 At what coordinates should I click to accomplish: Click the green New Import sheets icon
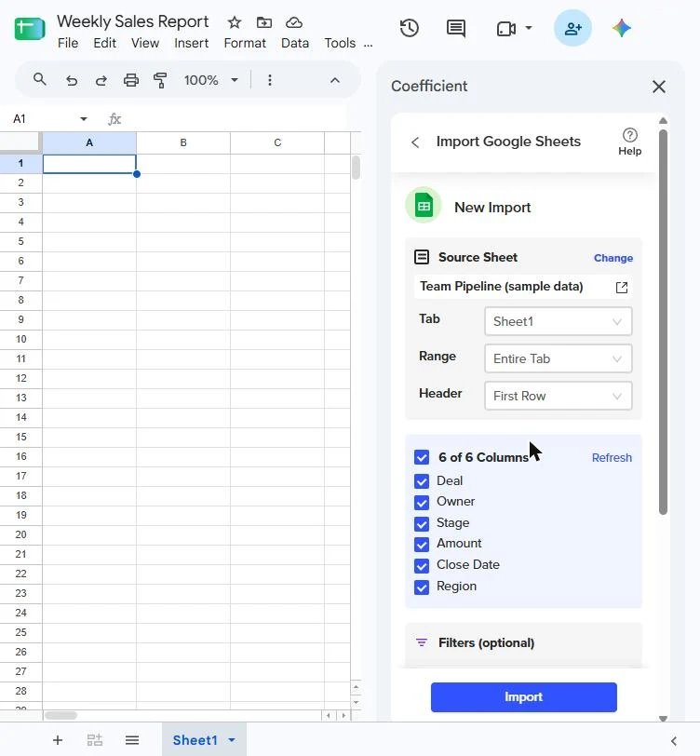click(424, 206)
